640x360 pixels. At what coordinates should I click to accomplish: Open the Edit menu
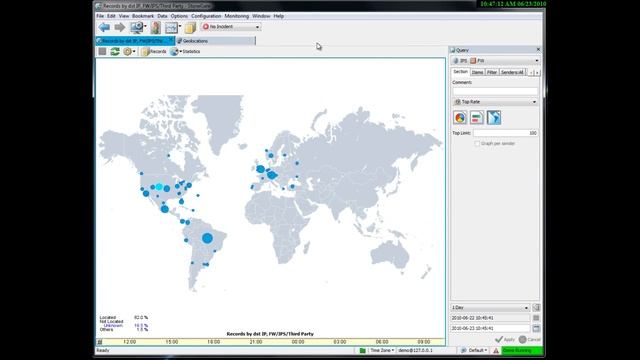(111, 16)
